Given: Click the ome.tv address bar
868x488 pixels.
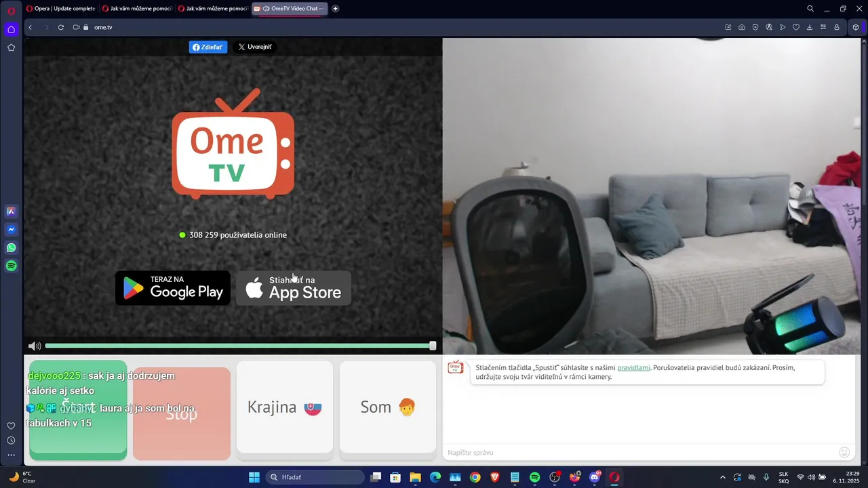Looking at the screenshot, I should 400,27.
